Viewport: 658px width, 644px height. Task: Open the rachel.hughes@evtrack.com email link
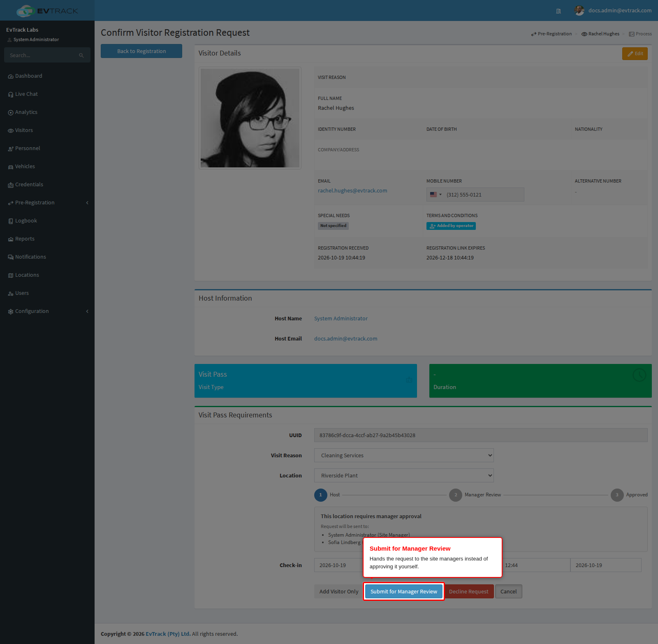[x=352, y=190]
